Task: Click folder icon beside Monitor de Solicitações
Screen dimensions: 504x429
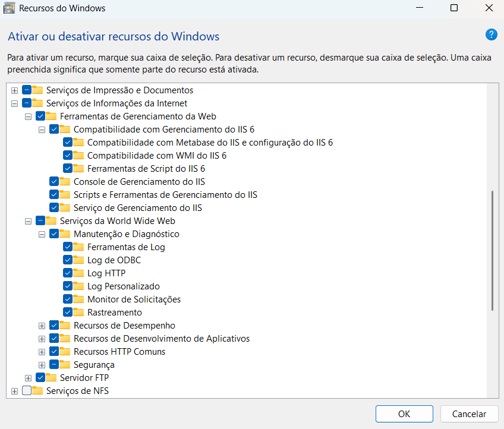Action: tap(78, 299)
